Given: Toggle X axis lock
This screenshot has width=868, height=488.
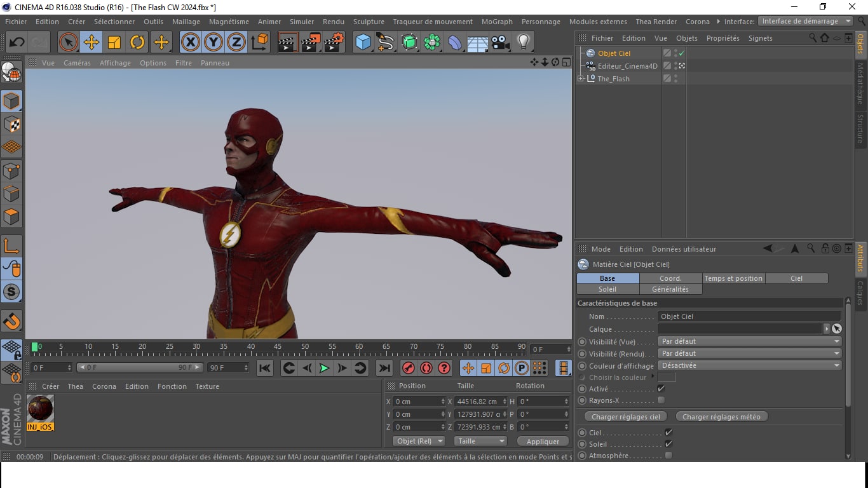Looking at the screenshot, I should tap(190, 43).
